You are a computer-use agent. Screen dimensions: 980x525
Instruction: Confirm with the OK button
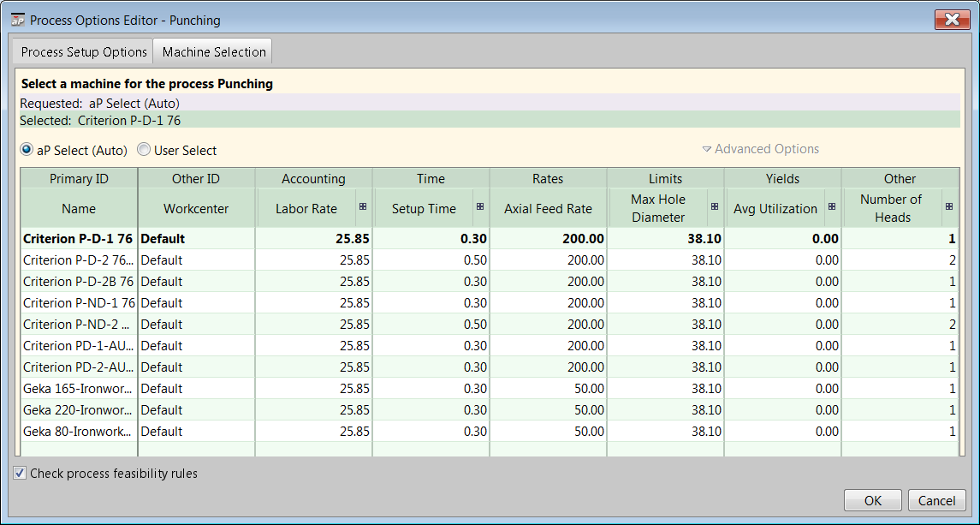tap(872, 500)
